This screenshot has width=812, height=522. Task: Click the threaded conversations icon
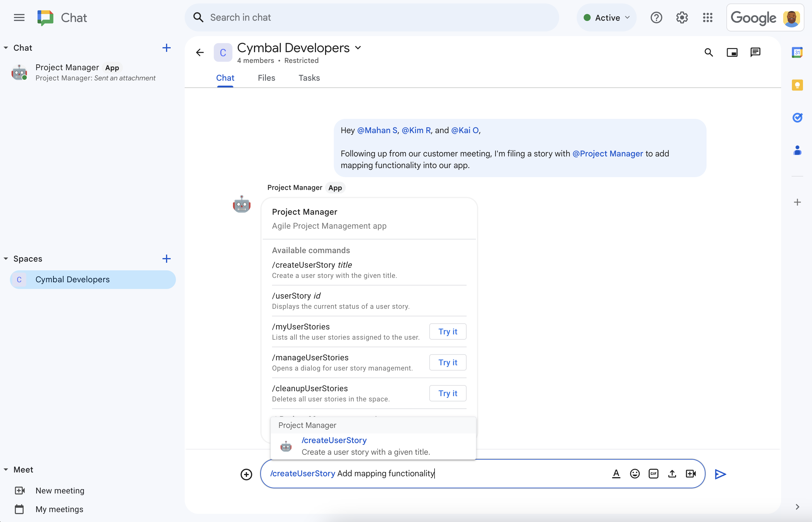click(755, 53)
